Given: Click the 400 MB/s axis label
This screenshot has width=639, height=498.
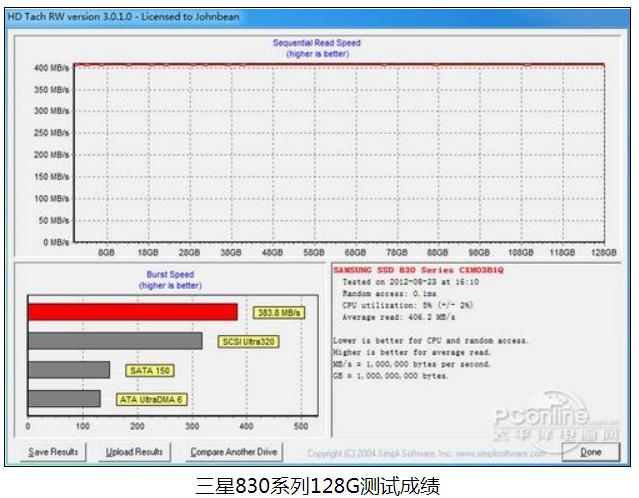Looking at the screenshot, I should (51, 68).
